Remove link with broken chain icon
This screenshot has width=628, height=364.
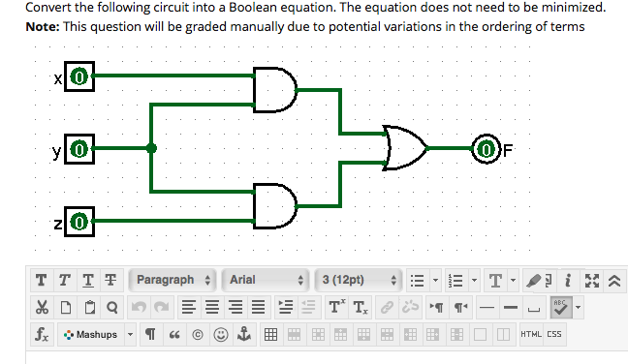[410, 308]
